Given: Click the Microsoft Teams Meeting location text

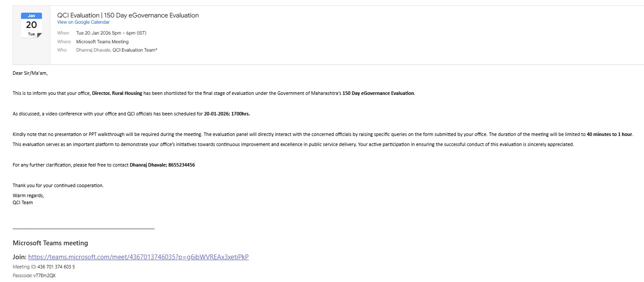Looking at the screenshot, I should [102, 42].
